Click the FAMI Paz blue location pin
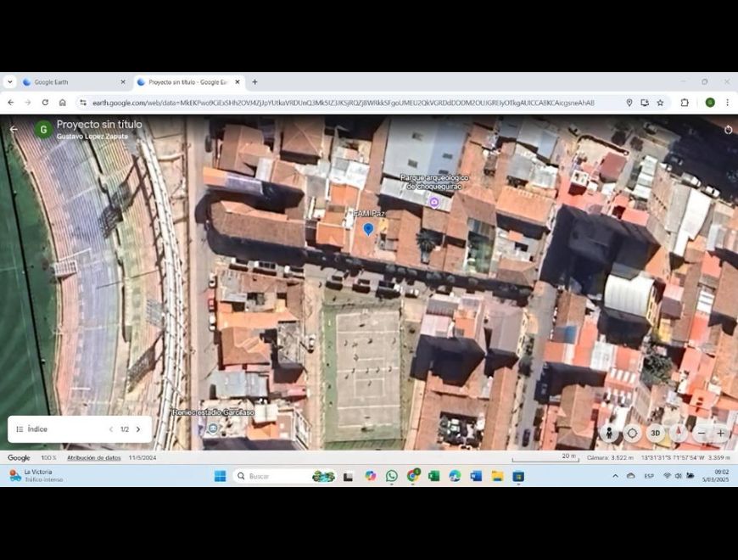This screenshot has height=560, width=738. click(x=368, y=229)
